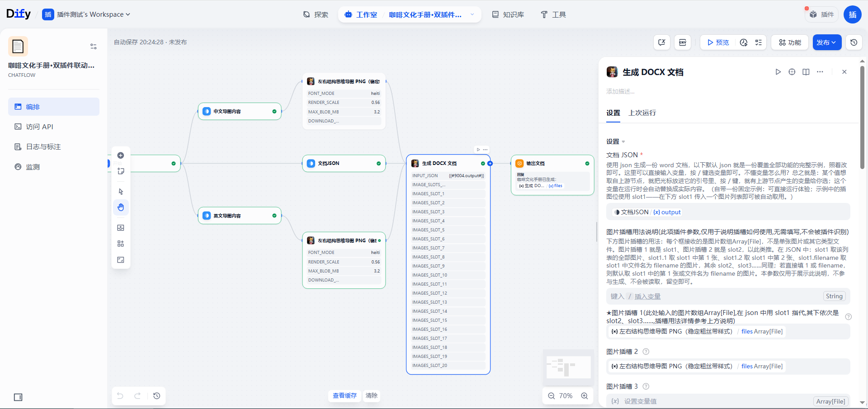
Task: Open the 70% zoom level menu
Action: tap(566, 396)
